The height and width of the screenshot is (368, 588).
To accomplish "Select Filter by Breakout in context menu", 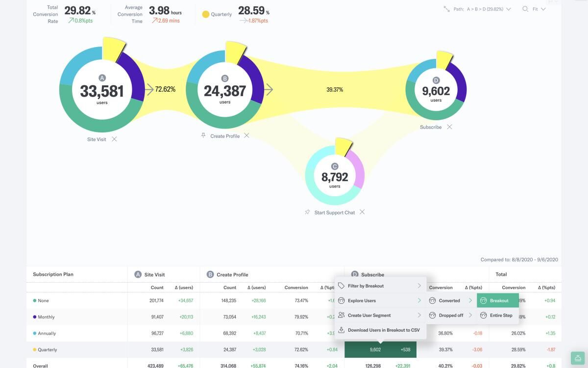I will [365, 286].
